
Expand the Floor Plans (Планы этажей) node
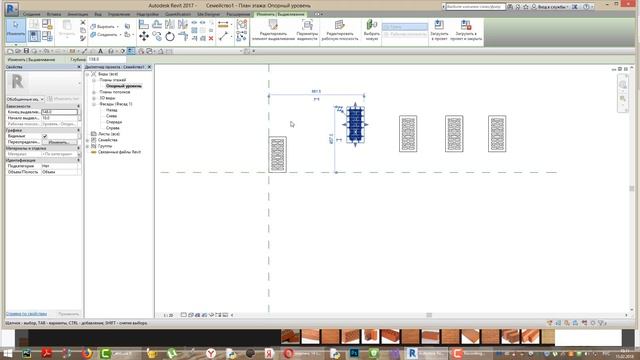pos(94,80)
